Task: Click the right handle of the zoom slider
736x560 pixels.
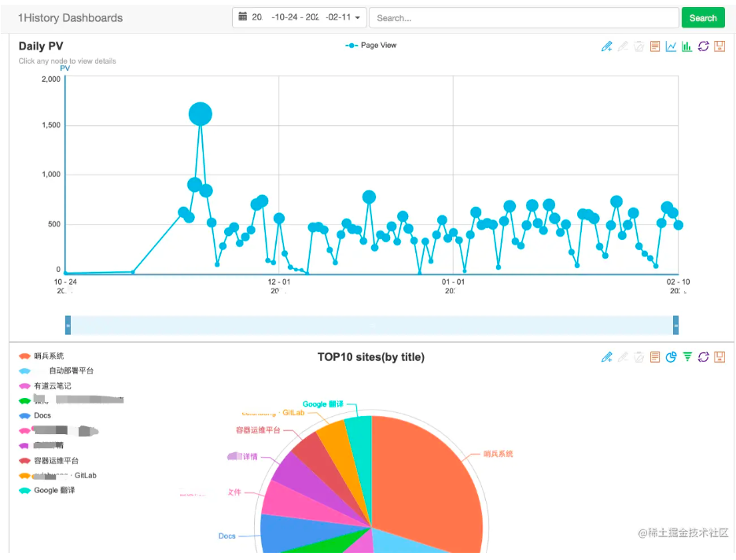Action: click(676, 326)
